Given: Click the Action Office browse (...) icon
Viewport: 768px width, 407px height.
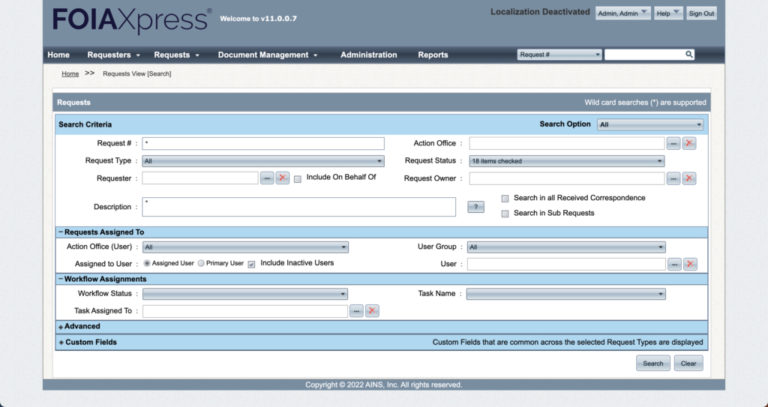Looking at the screenshot, I should [x=673, y=144].
